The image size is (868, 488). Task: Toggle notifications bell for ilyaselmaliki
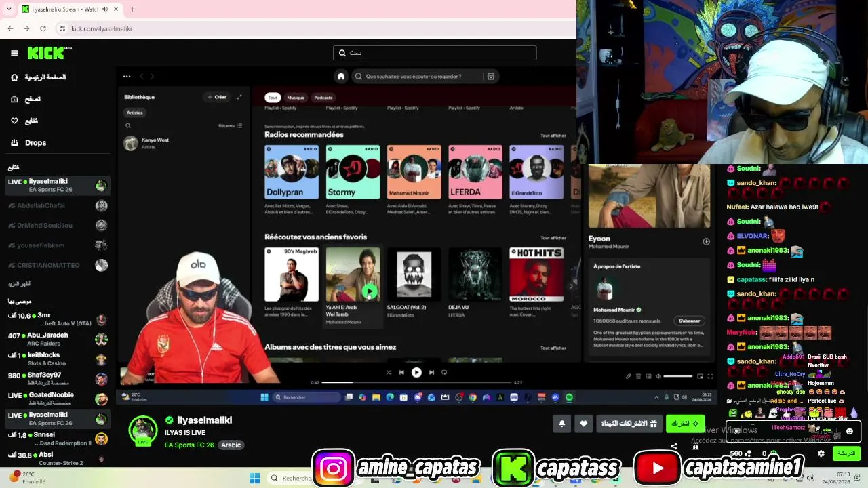tap(561, 424)
